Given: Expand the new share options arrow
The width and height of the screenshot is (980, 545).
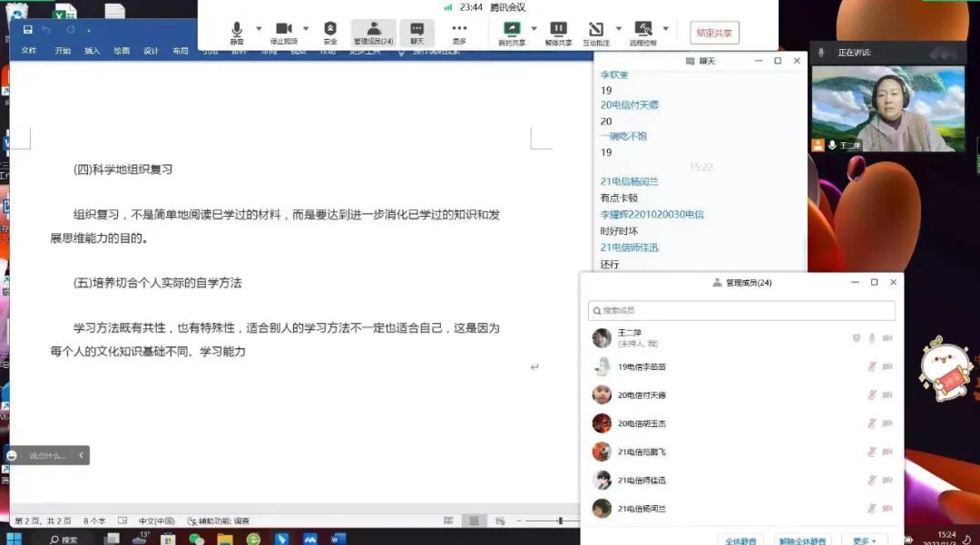Looking at the screenshot, I should click(x=534, y=29).
